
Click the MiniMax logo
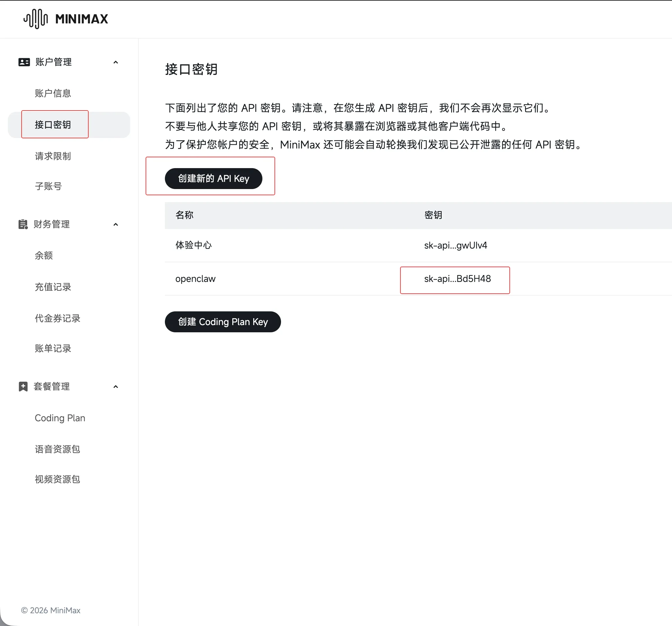[65, 19]
